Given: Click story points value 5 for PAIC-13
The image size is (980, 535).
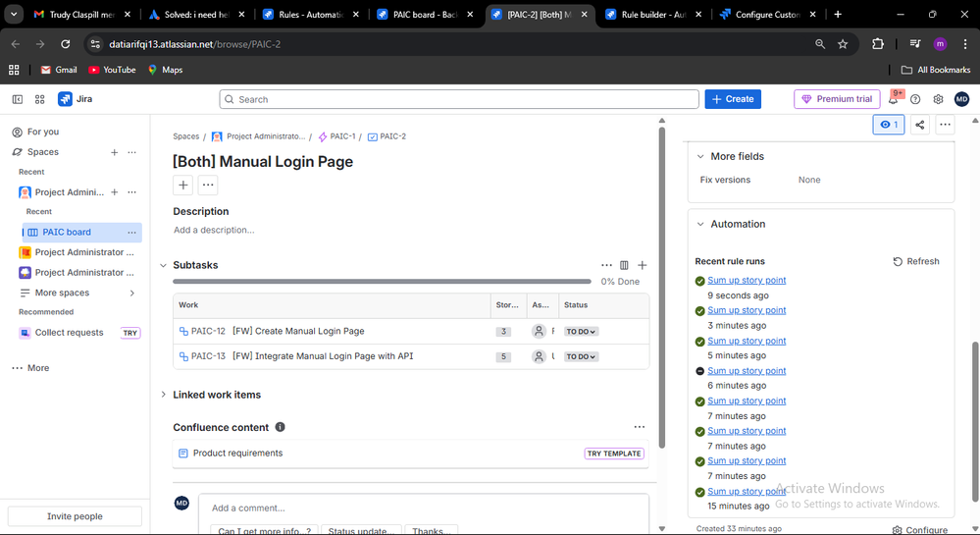Looking at the screenshot, I should pos(503,356).
